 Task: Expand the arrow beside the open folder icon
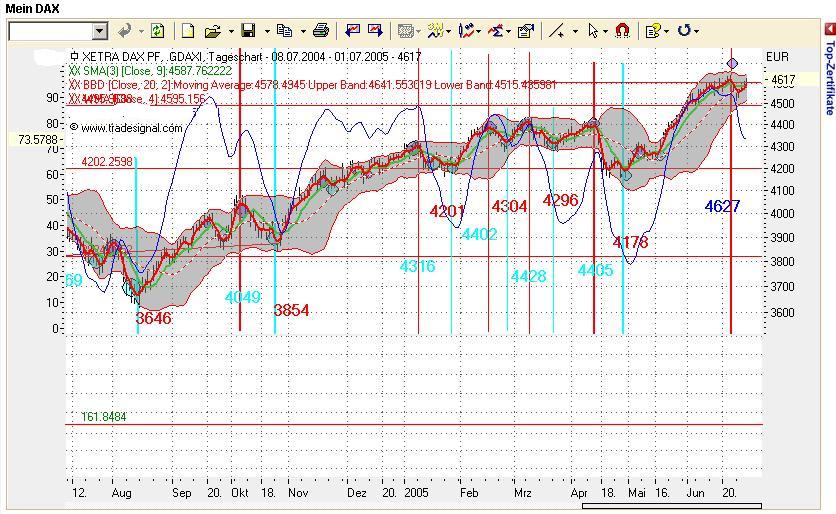(231, 31)
